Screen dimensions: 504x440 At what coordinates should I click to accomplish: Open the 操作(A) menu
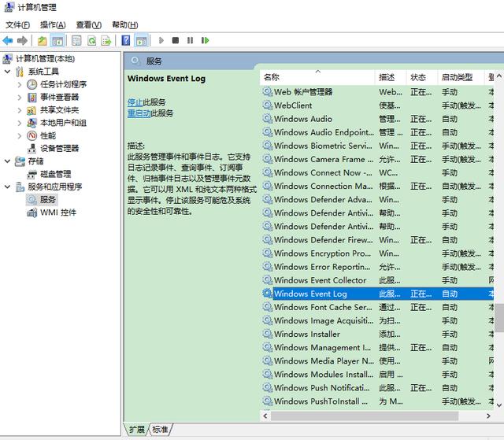point(53,25)
